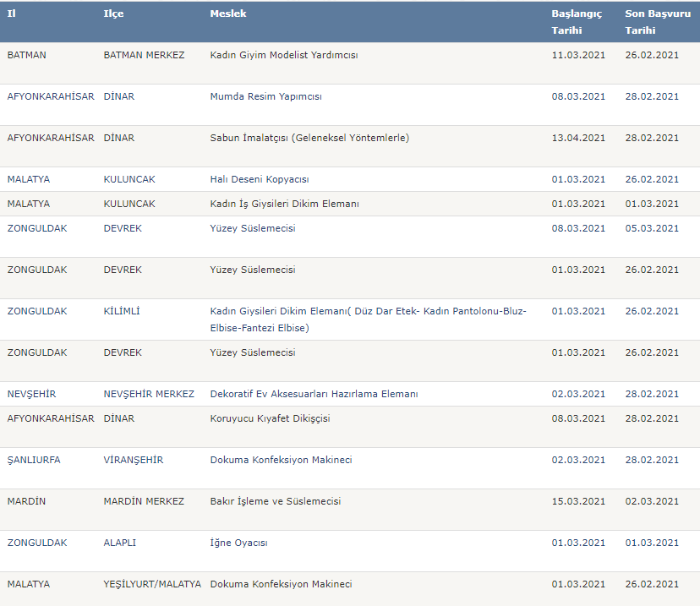Open the Mumda Resim Yapımcısı listing

(265, 96)
